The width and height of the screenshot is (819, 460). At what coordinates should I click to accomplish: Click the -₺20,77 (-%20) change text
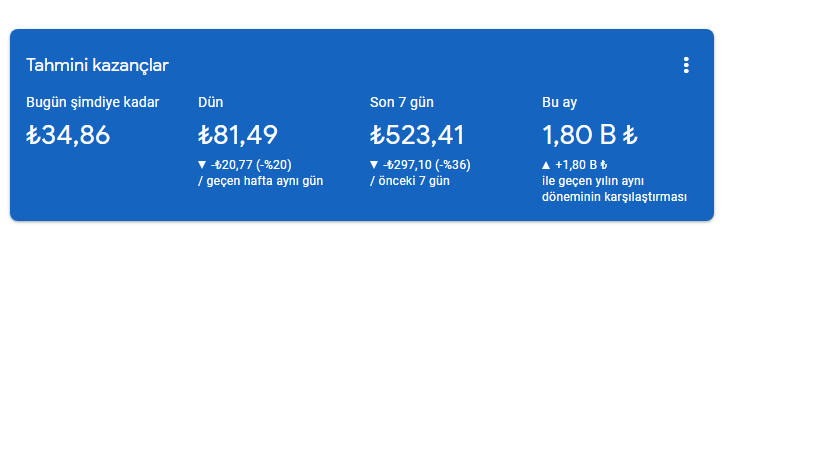click(x=251, y=165)
